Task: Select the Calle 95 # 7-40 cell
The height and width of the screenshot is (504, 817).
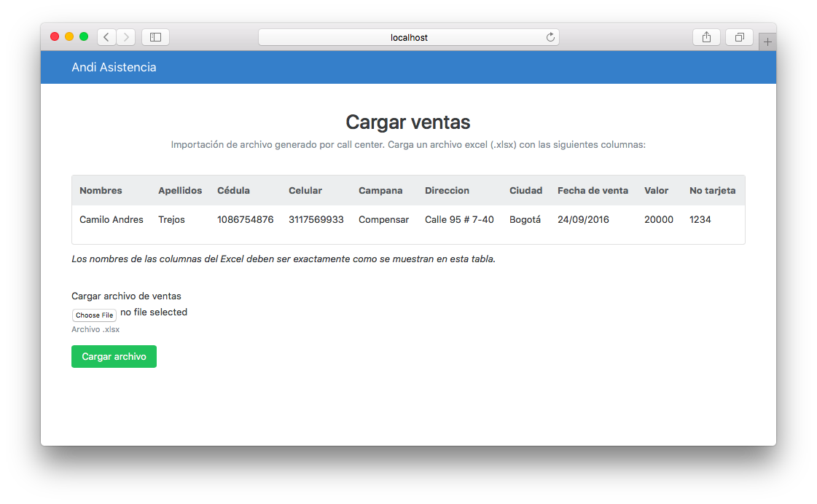Action: 459,220
